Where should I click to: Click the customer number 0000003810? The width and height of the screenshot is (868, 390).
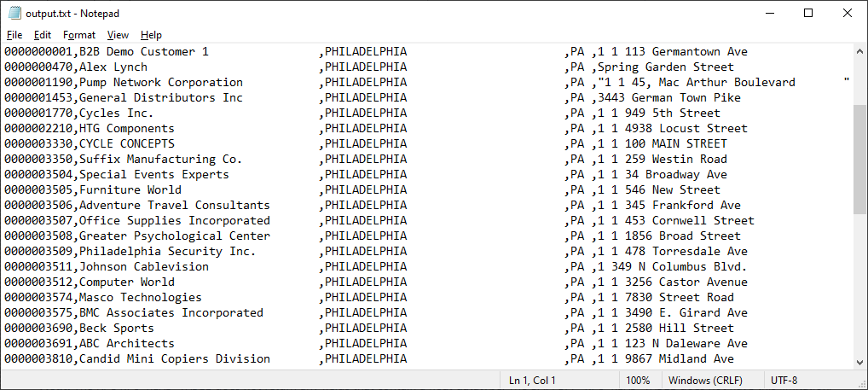click(x=38, y=359)
